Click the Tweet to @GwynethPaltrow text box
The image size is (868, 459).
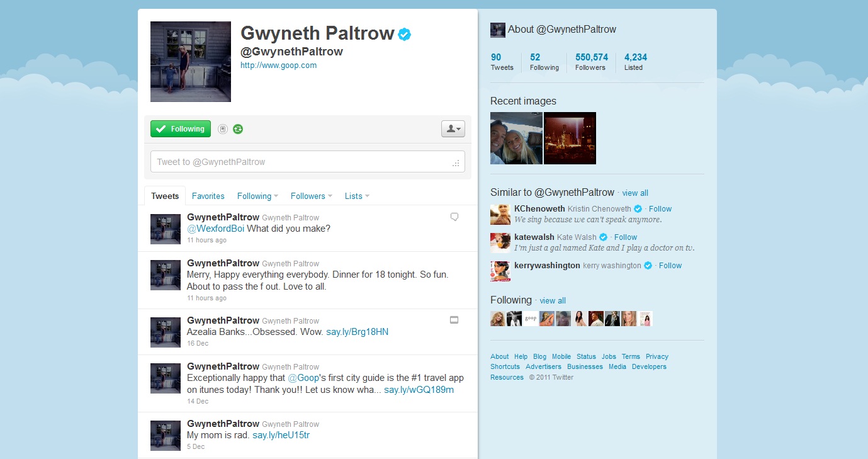[x=308, y=162]
